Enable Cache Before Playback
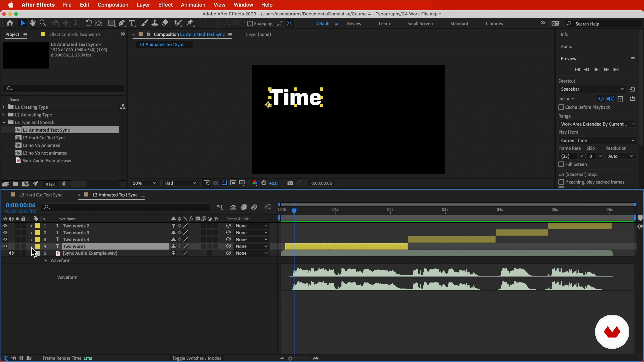The image size is (644, 362). (561, 107)
